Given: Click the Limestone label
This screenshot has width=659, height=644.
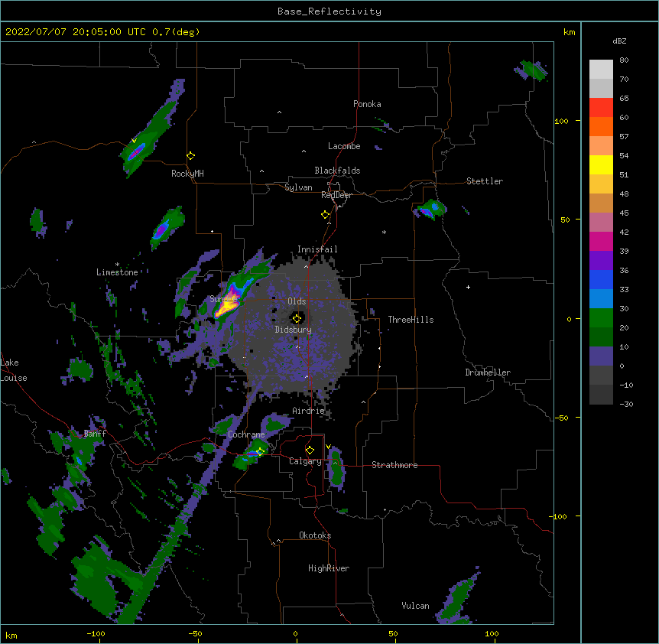Looking at the screenshot, I should 117,272.
